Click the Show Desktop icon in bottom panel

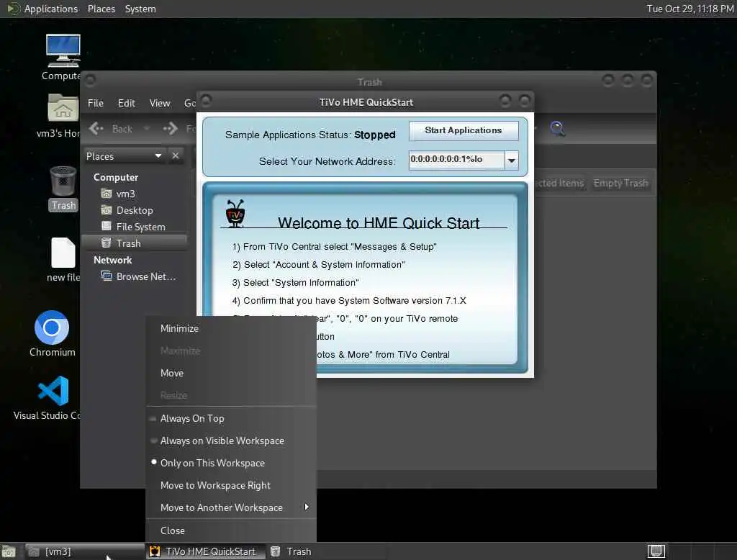9,551
